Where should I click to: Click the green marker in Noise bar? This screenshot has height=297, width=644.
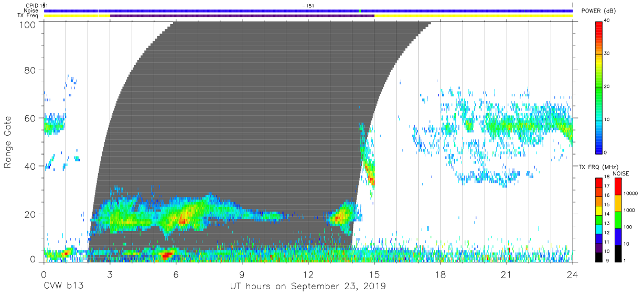pyautogui.click(x=359, y=10)
